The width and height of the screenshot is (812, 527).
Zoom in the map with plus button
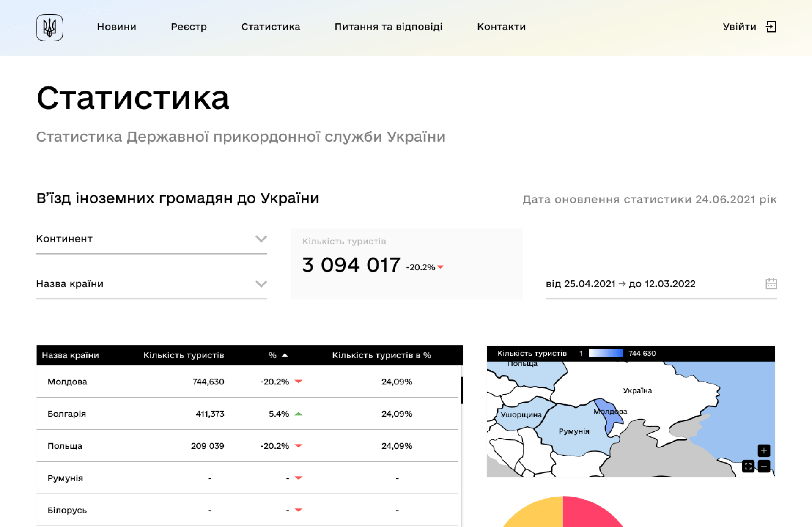764,450
